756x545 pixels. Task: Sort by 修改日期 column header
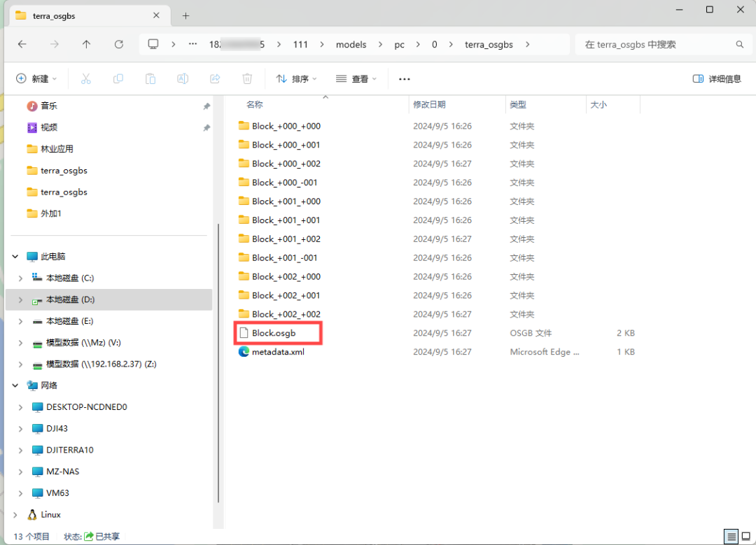coord(456,104)
